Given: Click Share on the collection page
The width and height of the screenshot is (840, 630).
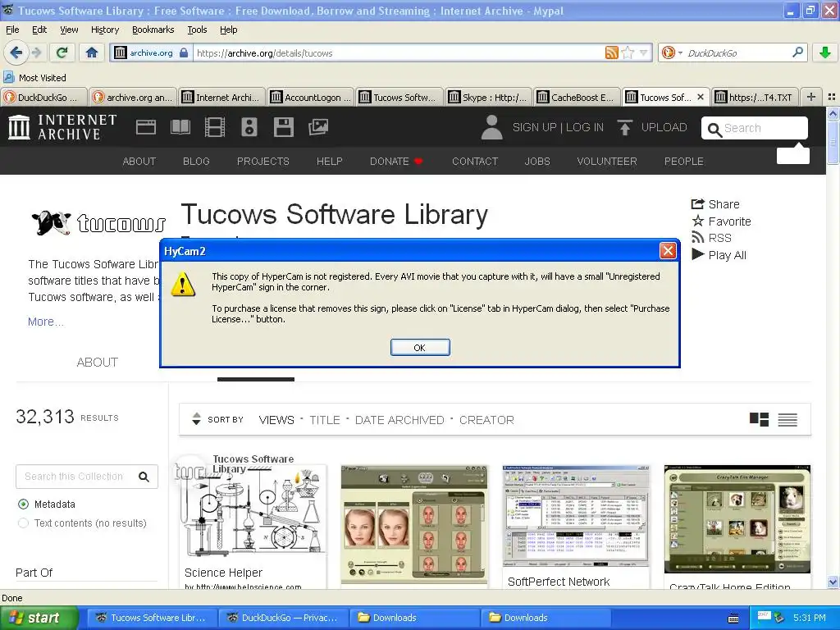Looking at the screenshot, I should pyautogui.click(x=715, y=204).
